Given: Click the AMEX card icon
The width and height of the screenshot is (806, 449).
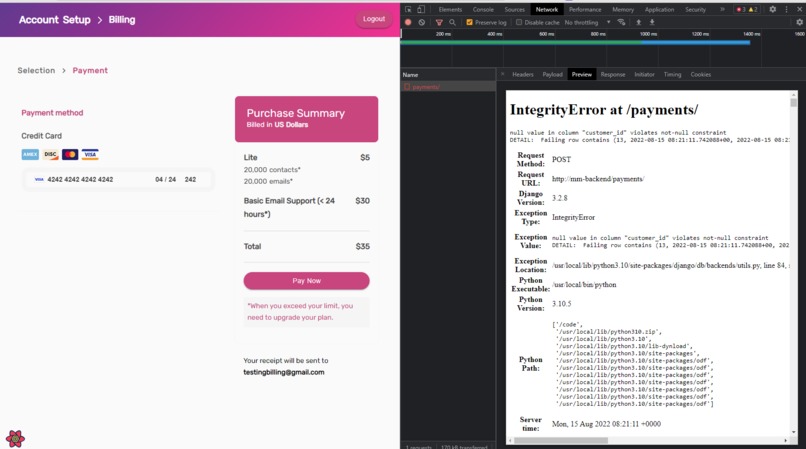Looking at the screenshot, I should [30, 154].
